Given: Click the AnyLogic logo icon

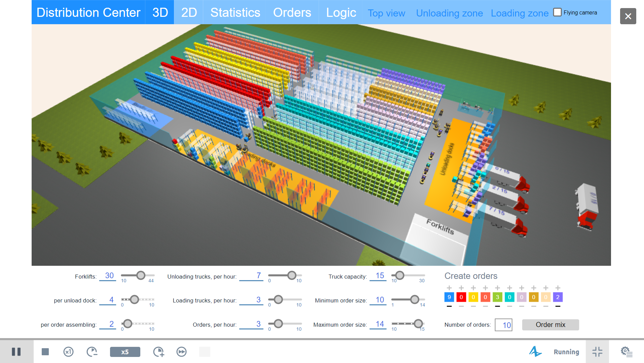Looking at the screenshot, I should (535, 352).
